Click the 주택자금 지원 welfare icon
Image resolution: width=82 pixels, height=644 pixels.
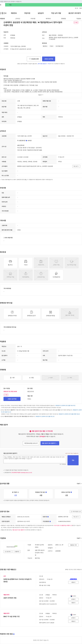click(10, 275)
